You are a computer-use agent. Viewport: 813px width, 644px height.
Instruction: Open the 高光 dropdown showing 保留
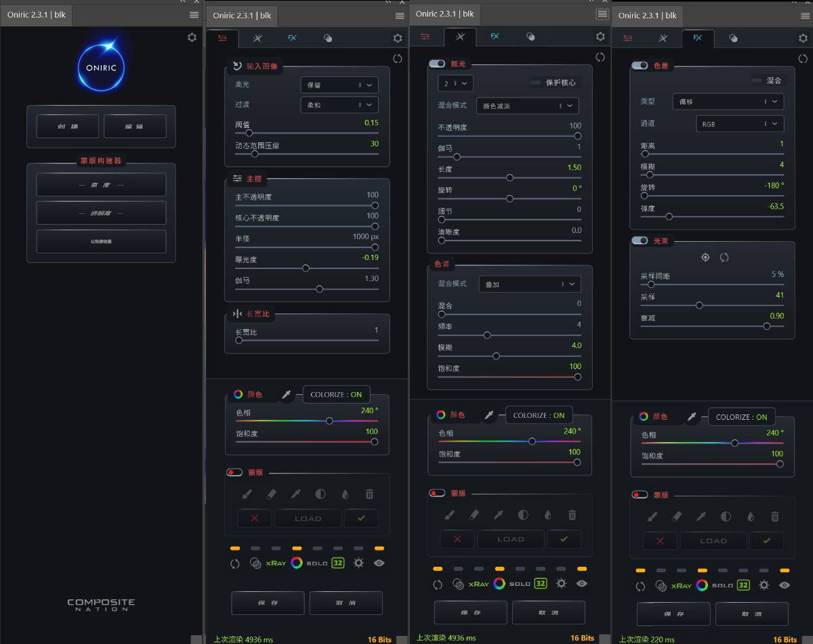point(339,85)
